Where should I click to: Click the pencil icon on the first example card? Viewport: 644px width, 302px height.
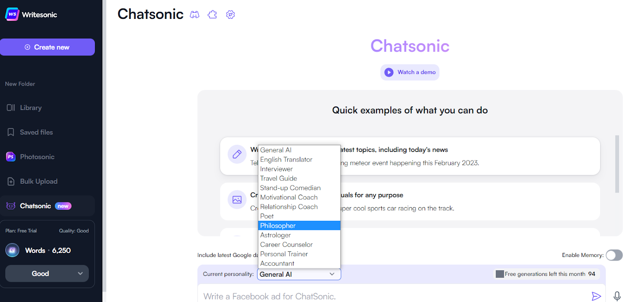point(237,154)
